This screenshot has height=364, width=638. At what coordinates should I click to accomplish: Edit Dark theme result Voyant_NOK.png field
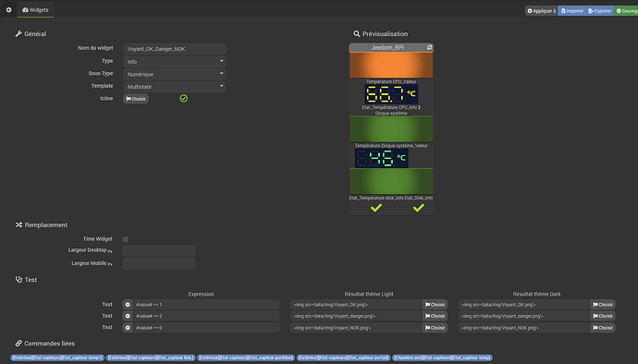pos(524,328)
